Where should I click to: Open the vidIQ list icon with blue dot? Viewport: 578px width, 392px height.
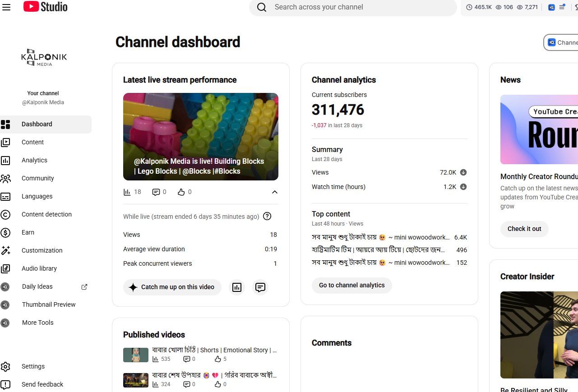pos(562,7)
